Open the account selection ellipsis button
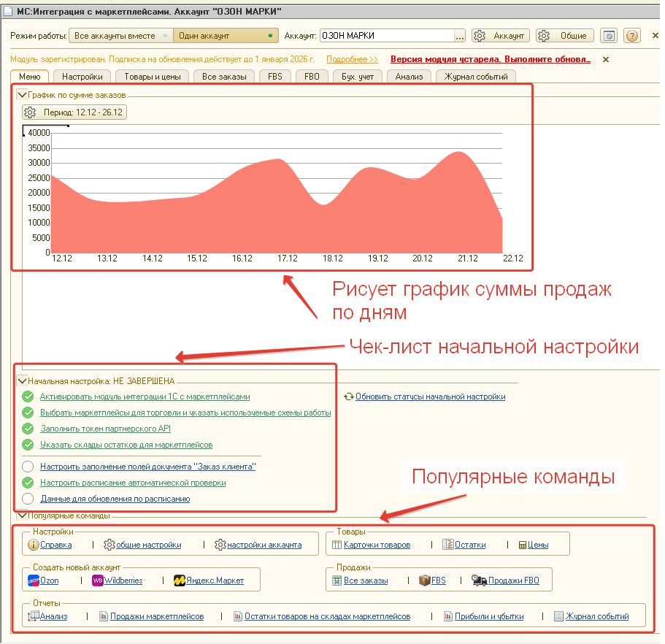Viewport: 665px width, 644px height. coord(460,36)
